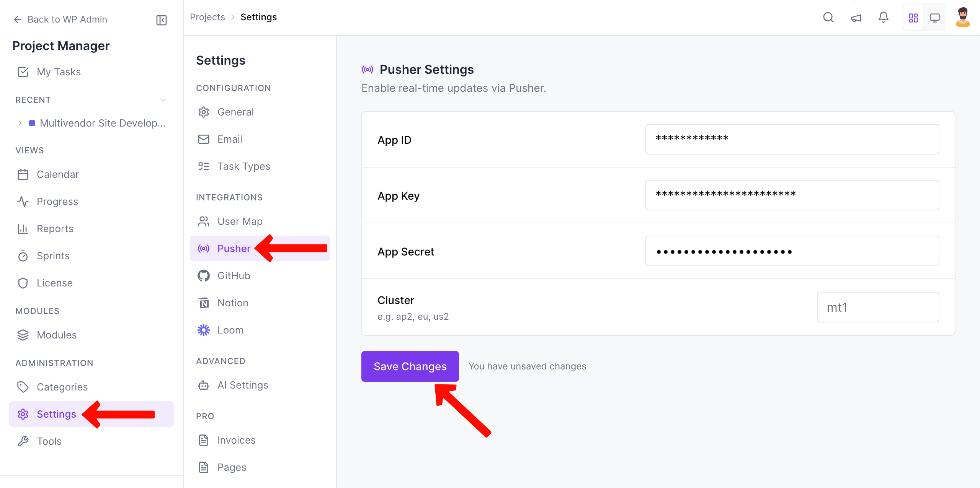980x488 pixels.
Task: Open Tools from the sidebar wrench icon
Action: (49, 441)
